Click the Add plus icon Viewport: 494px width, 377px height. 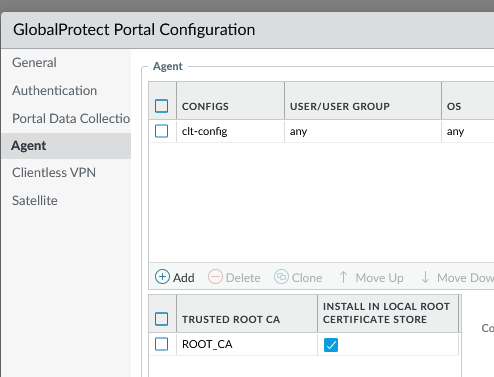click(x=162, y=277)
